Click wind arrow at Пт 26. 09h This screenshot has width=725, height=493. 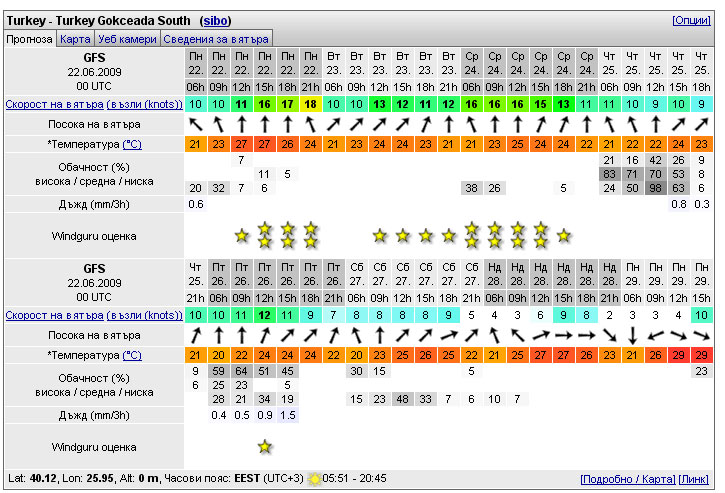(x=241, y=335)
